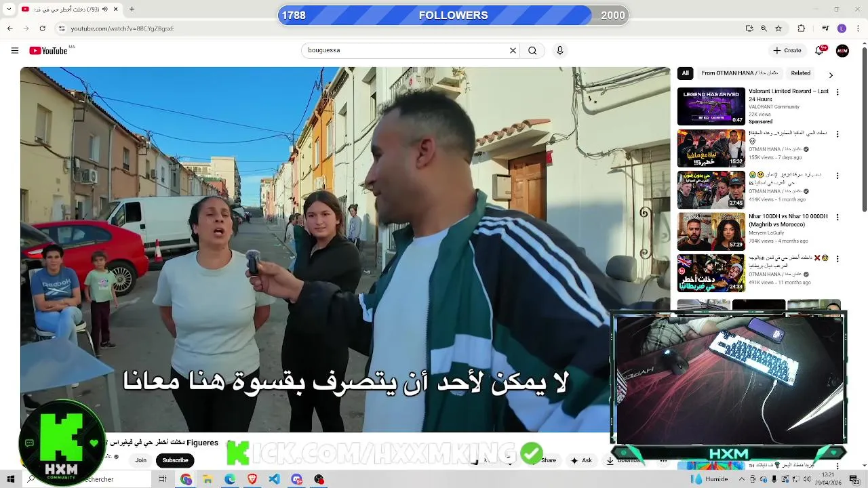Open options for Valorant Limited Reward ad
The height and width of the screenshot is (488, 868).
tap(837, 92)
